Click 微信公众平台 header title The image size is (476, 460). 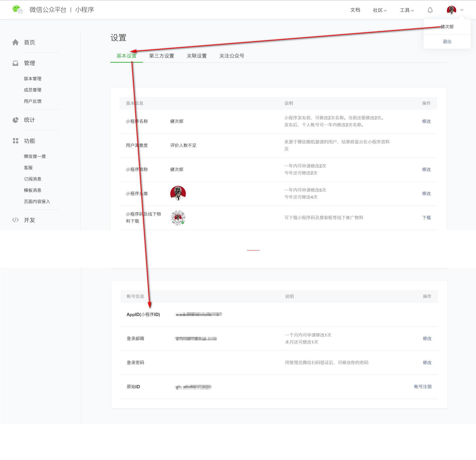[48, 10]
